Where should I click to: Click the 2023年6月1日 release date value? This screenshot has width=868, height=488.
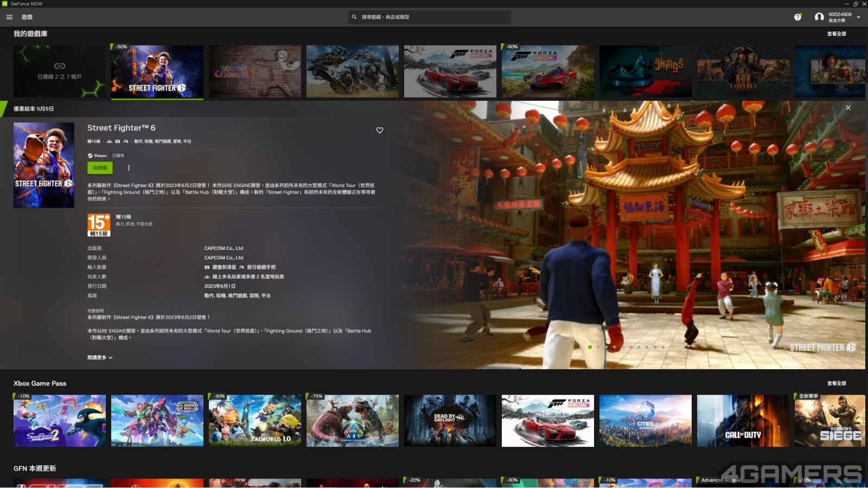pos(220,286)
